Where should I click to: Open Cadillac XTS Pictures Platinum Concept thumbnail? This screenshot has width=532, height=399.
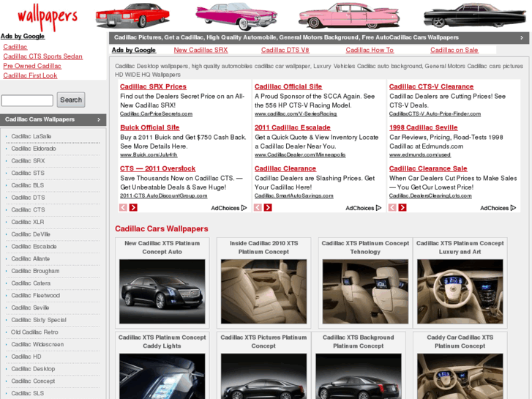(x=263, y=376)
